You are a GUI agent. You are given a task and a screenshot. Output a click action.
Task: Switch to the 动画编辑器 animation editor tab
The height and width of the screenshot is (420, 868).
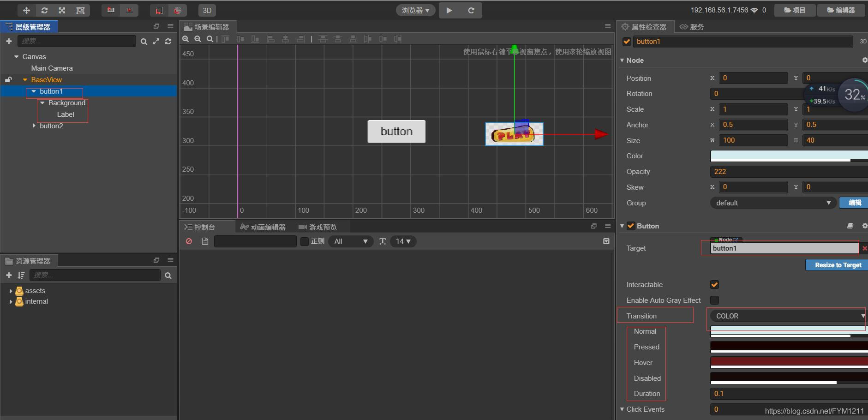pos(263,227)
